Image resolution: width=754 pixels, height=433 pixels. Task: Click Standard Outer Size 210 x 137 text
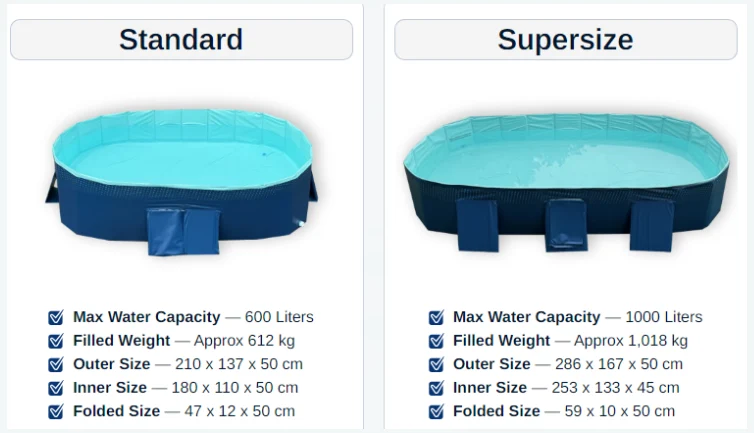(x=188, y=364)
